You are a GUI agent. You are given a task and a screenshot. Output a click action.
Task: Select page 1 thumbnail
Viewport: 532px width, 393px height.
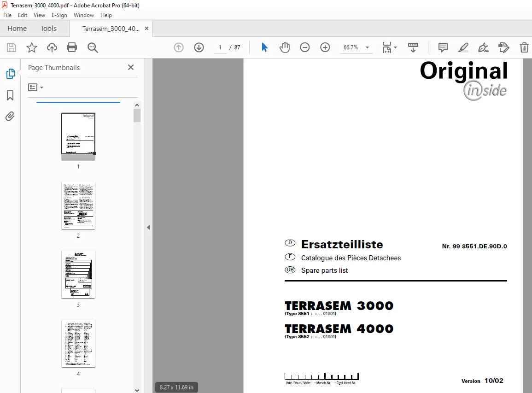point(78,136)
